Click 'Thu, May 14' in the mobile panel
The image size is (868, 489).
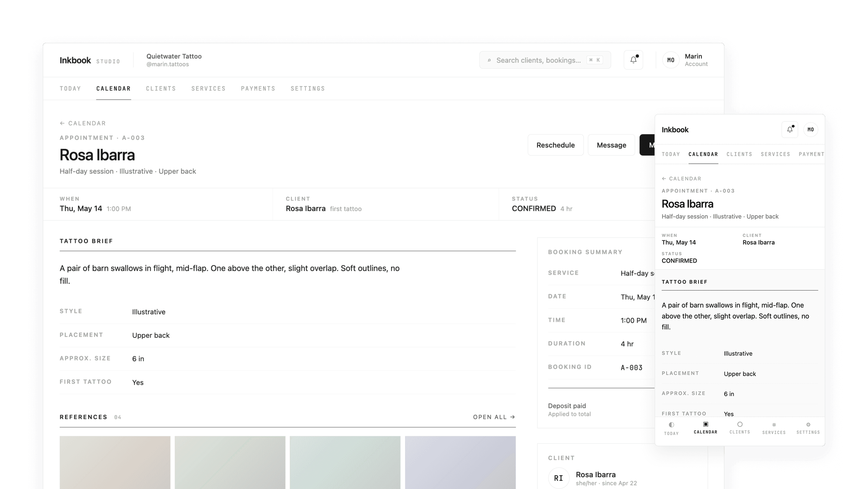click(x=679, y=242)
